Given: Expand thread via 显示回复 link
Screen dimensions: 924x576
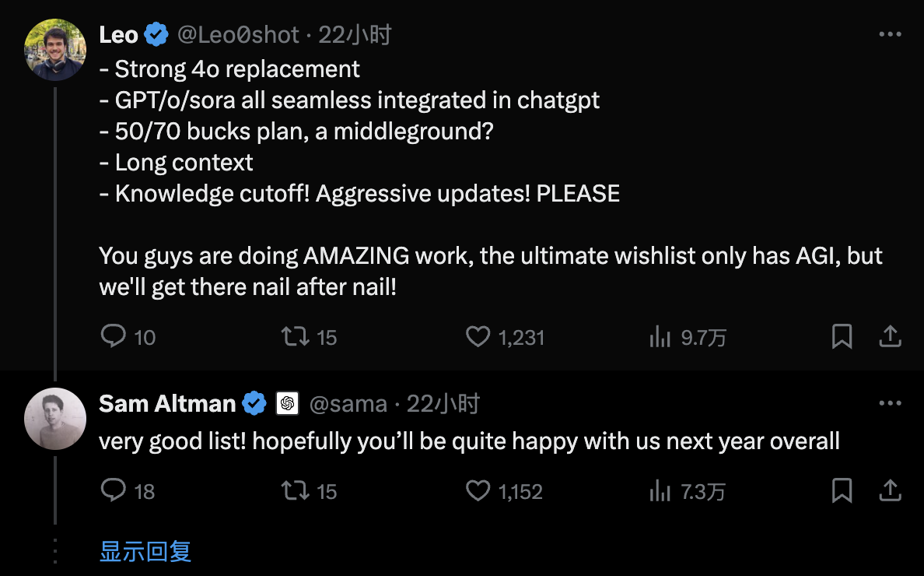Looking at the screenshot, I should pos(145,551).
